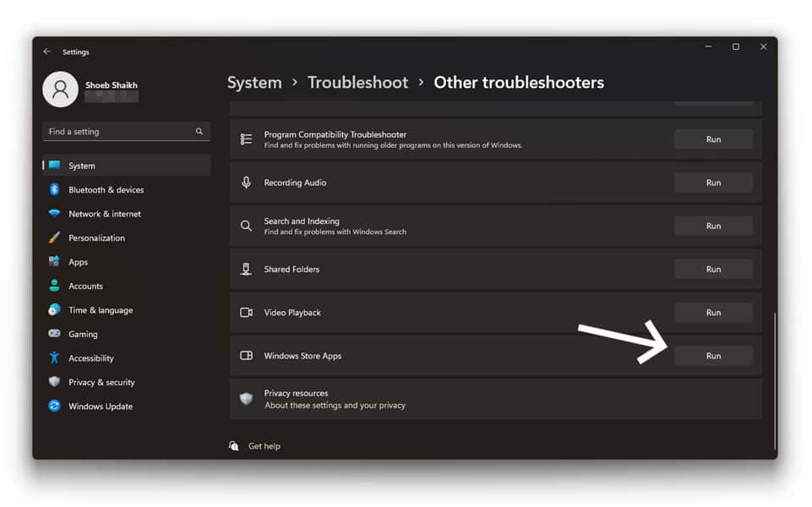Viewport: 812px width, 507px height.
Task: Click the Accessibility figure icon
Action: coord(54,357)
